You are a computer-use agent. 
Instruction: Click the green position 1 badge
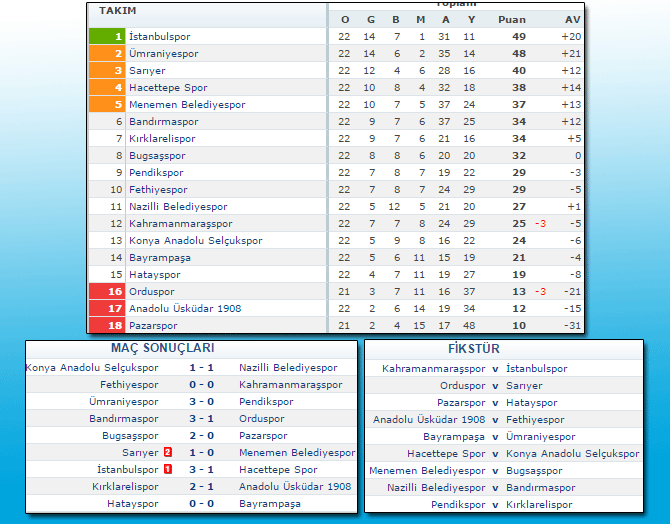pyautogui.click(x=105, y=36)
